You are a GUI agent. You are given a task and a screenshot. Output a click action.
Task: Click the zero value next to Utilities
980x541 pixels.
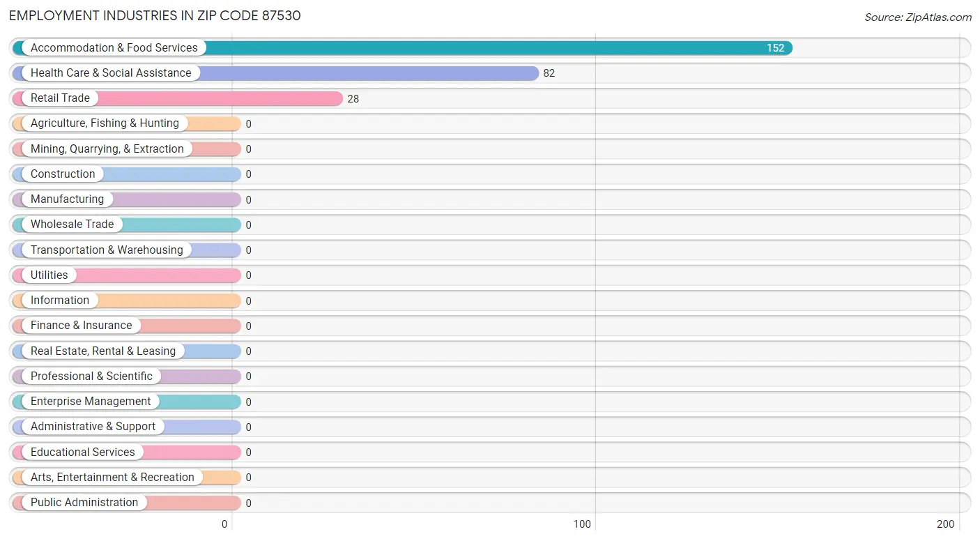tap(248, 275)
